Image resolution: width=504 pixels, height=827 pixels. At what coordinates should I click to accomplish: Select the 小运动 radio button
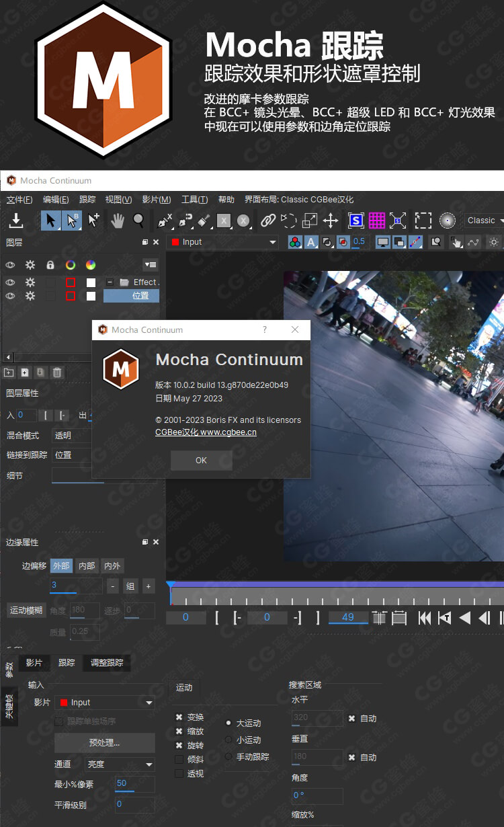pyautogui.click(x=228, y=740)
